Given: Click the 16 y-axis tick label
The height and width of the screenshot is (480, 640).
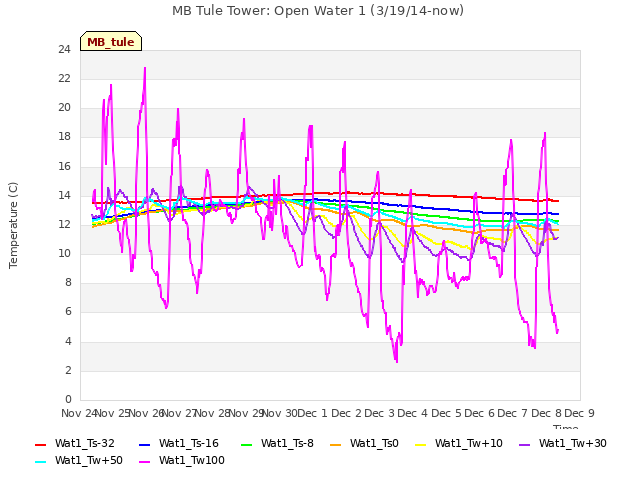Looking at the screenshot, I should click(x=64, y=167).
